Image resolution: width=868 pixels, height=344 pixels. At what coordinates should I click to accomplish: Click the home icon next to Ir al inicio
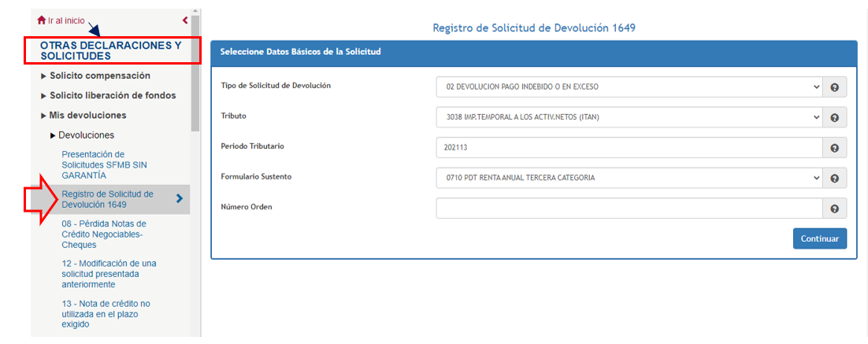coord(42,20)
